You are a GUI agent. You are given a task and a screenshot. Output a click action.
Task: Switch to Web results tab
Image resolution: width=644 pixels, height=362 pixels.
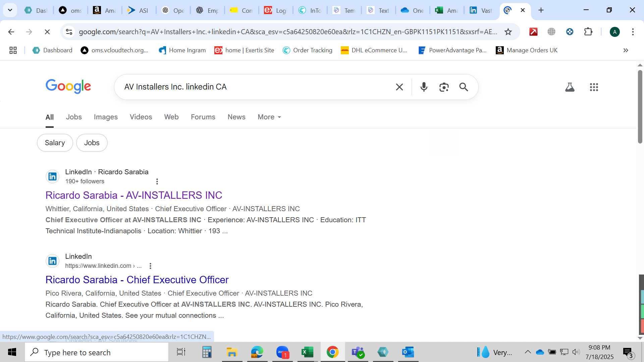pyautogui.click(x=171, y=117)
